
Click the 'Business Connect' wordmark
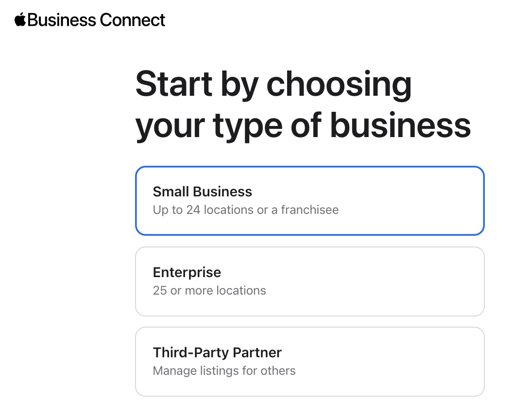click(96, 20)
